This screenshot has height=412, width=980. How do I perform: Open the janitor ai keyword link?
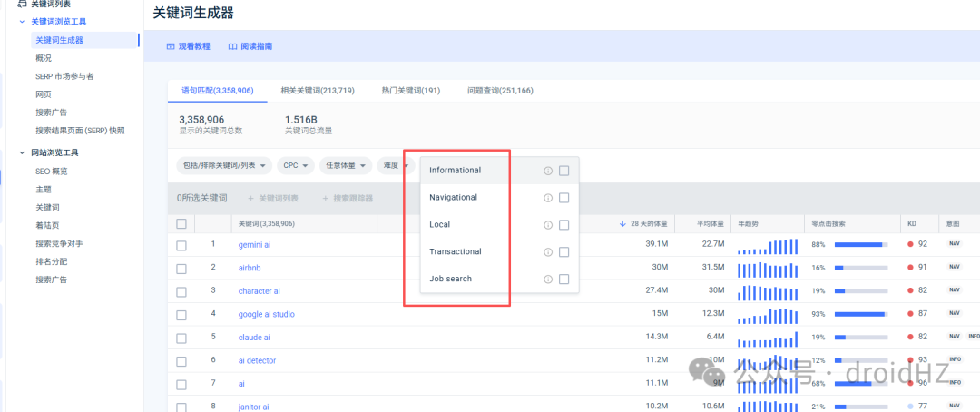click(254, 407)
